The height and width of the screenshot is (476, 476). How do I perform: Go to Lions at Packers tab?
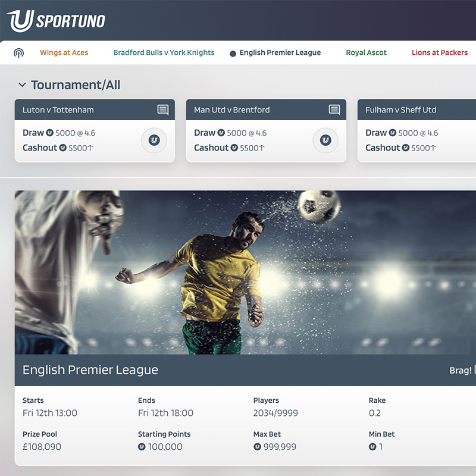440,52
